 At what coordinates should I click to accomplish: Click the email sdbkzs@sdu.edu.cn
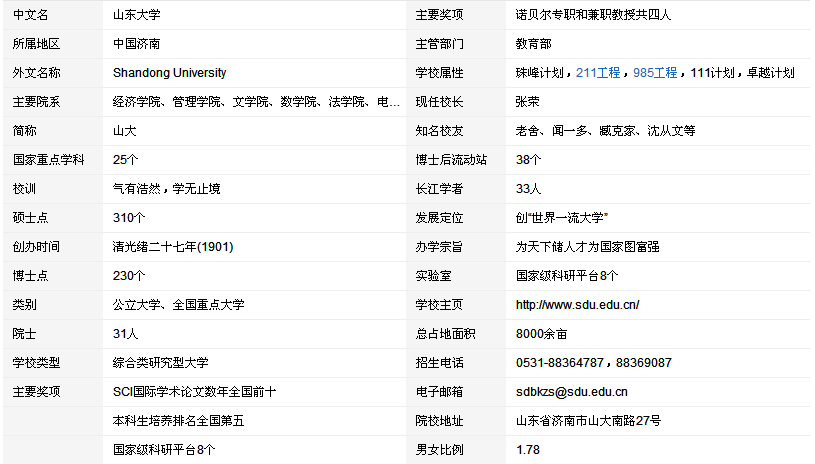click(572, 392)
